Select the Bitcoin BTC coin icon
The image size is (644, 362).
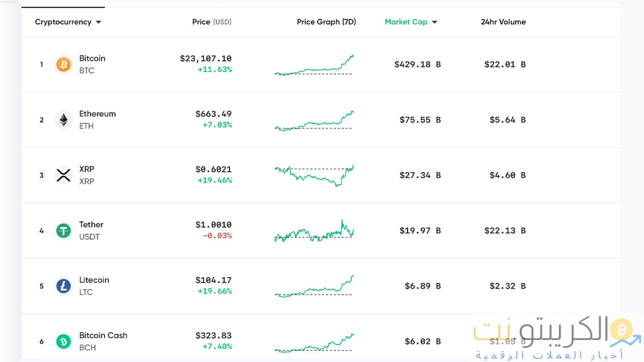pyautogui.click(x=63, y=64)
